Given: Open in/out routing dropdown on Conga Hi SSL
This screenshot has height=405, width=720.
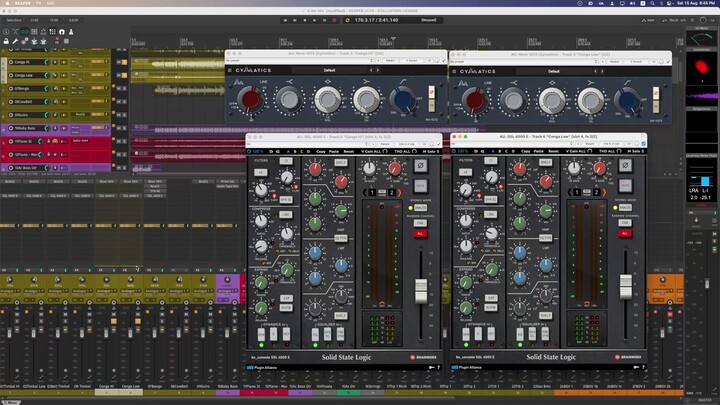Looking at the screenshot, I should click(407, 144).
